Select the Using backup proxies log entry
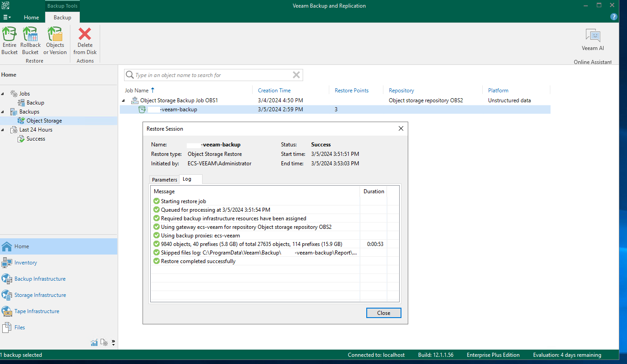The image size is (627, 364). click(x=275, y=236)
